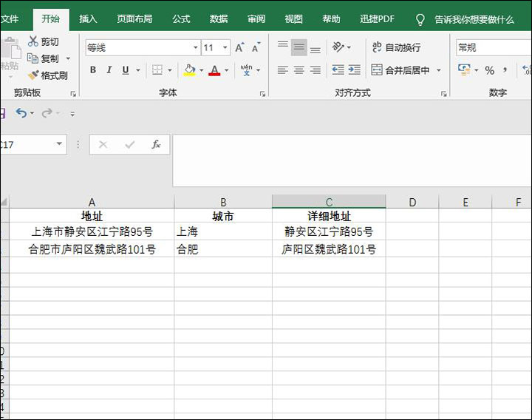
Task: Select column C header
Action: tap(329, 202)
